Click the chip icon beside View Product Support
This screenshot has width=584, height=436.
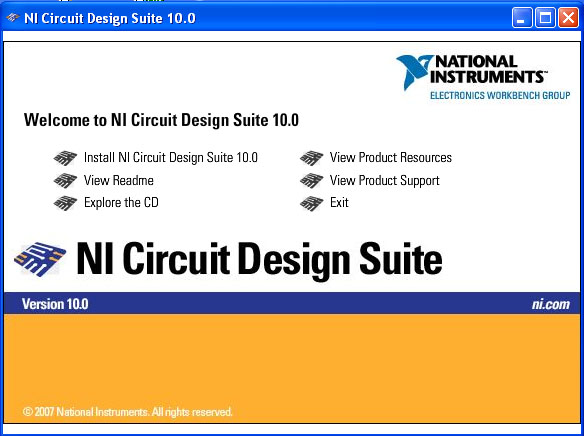click(311, 181)
